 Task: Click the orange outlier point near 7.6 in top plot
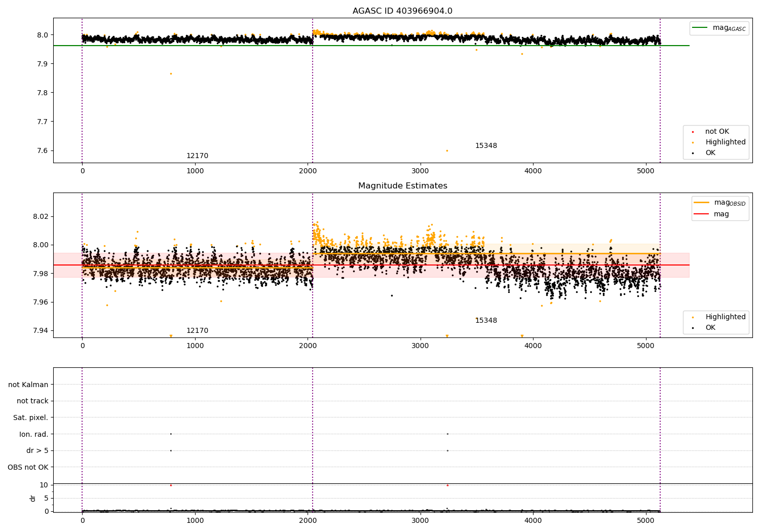(447, 150)
